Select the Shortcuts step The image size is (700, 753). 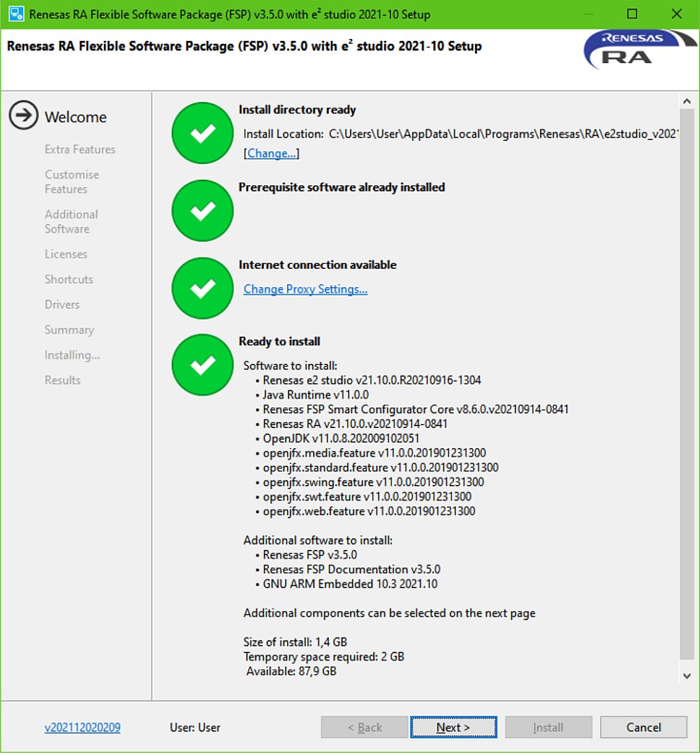pos(68,279)
